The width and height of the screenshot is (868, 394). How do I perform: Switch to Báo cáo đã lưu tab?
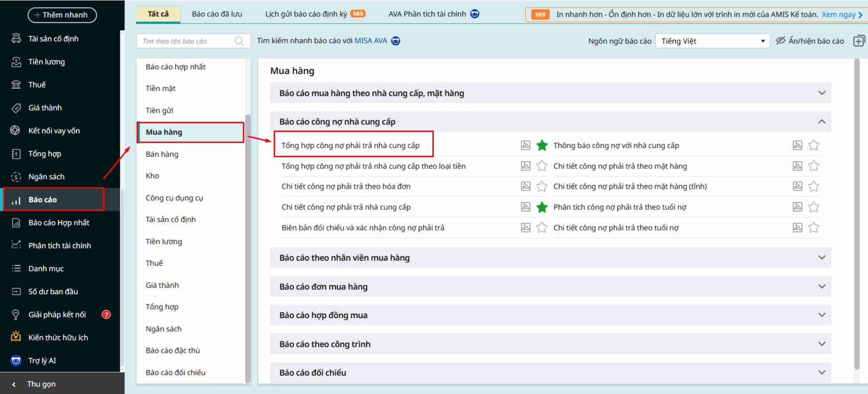point(217,14)
